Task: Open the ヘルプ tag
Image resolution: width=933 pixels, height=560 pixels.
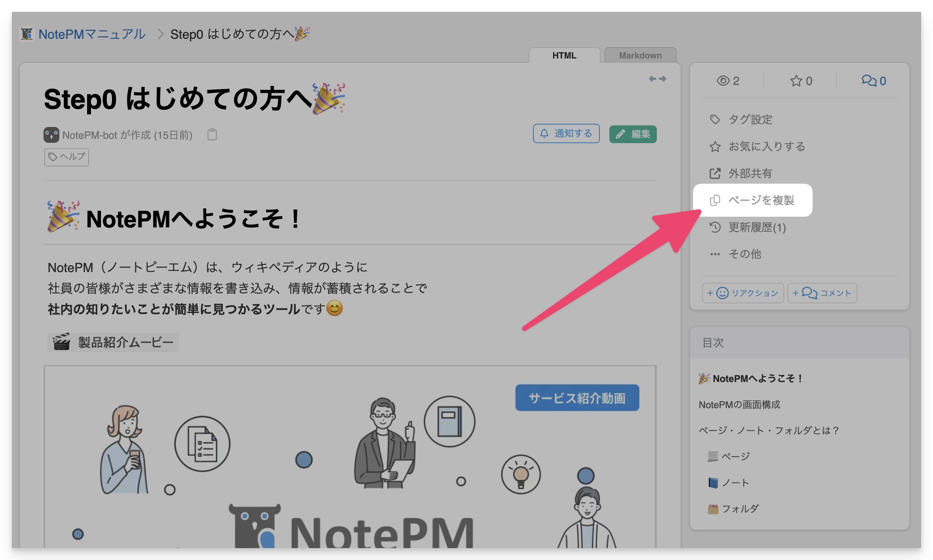Action: coord(66,157)
